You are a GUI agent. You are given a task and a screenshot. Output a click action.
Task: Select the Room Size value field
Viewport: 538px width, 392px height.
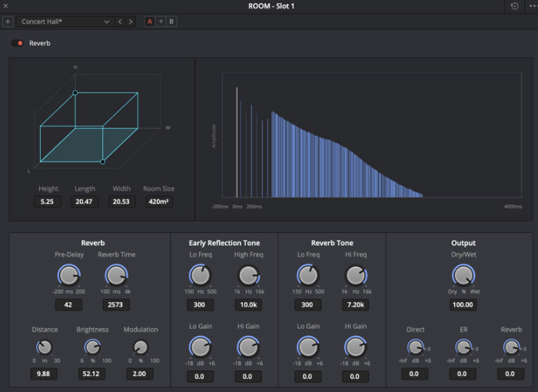(x=158, y=201)
